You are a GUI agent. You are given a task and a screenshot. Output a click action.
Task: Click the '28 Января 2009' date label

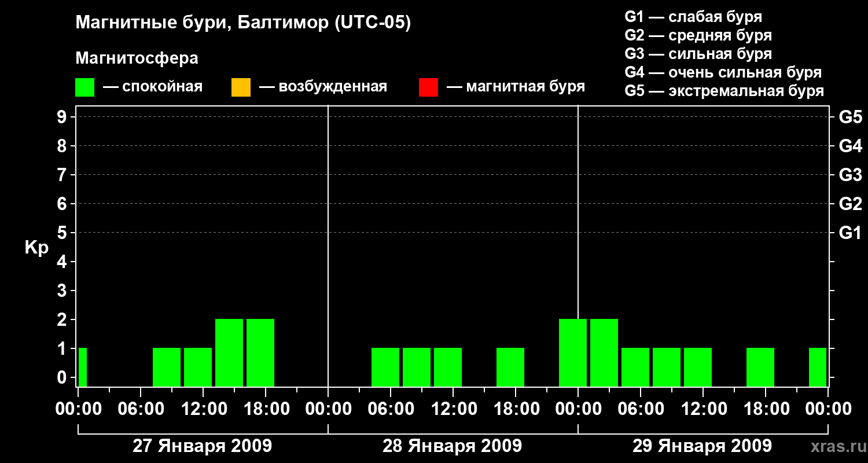(x=453, y=446)
